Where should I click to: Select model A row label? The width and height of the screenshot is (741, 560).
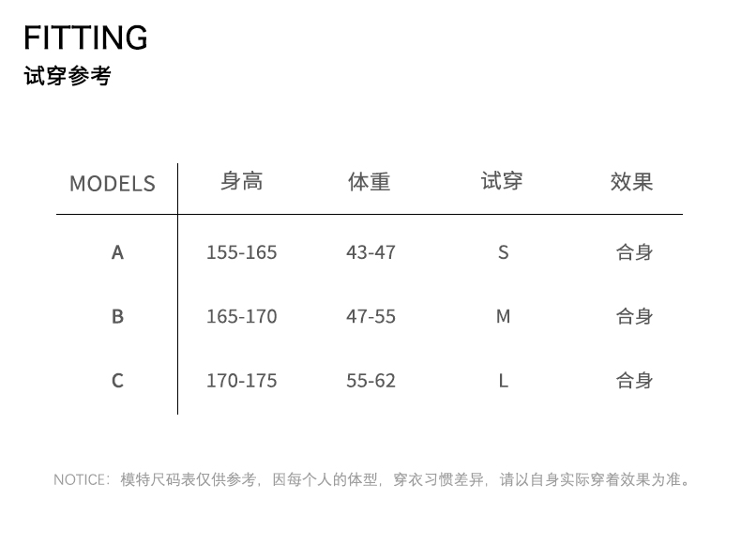[x=117, y=252]
